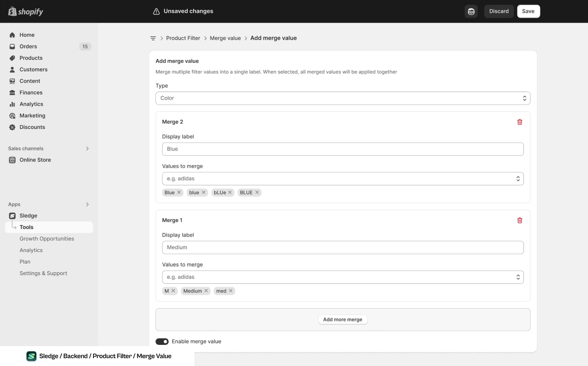Click the Analytics bar chart icon
588x366 pixels.
pos(12,105)
